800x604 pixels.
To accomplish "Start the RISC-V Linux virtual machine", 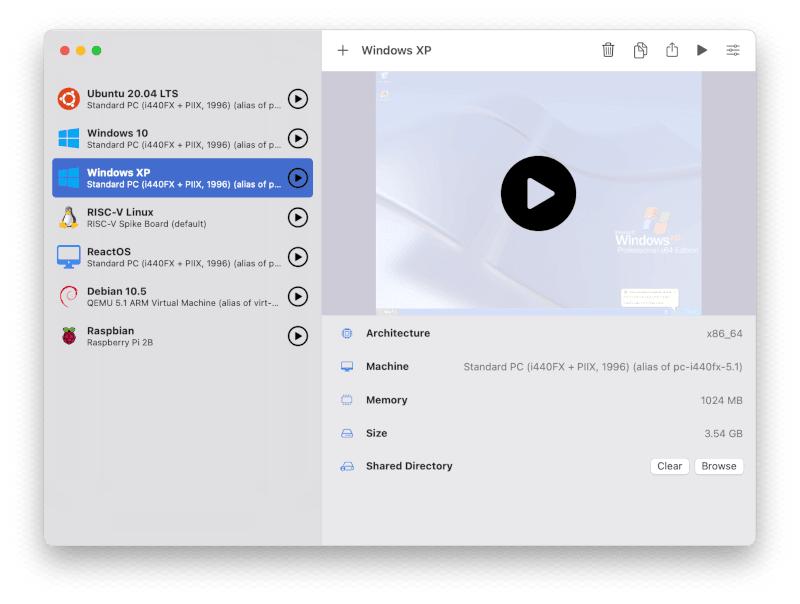I will click(298, 217).
